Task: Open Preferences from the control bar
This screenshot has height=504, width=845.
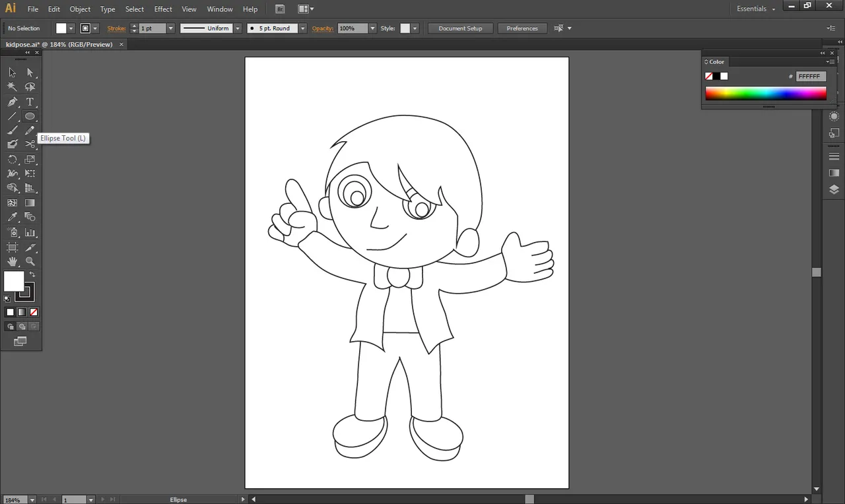Action: (522, 28)
